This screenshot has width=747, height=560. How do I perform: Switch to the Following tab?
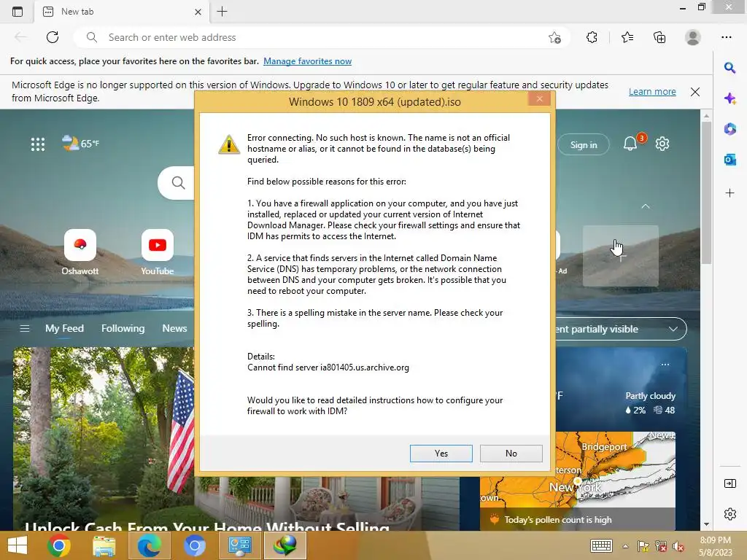point(123,329)
